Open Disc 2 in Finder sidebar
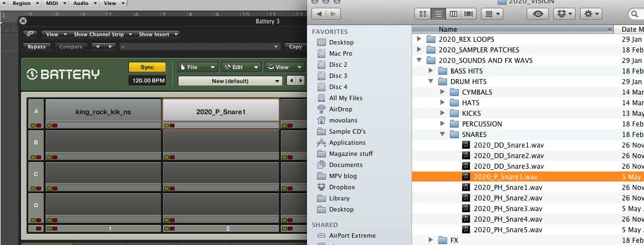644x245 pixels. click(338, 65)
